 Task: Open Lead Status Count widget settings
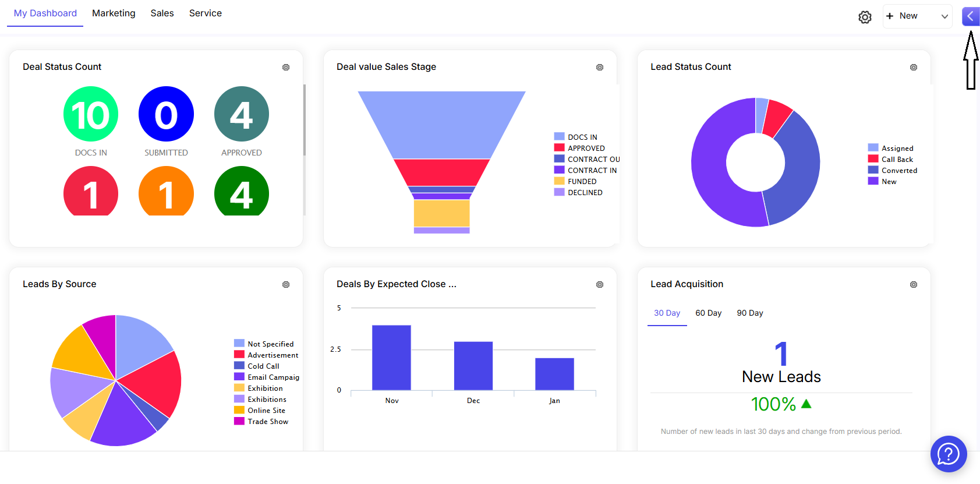913,68
